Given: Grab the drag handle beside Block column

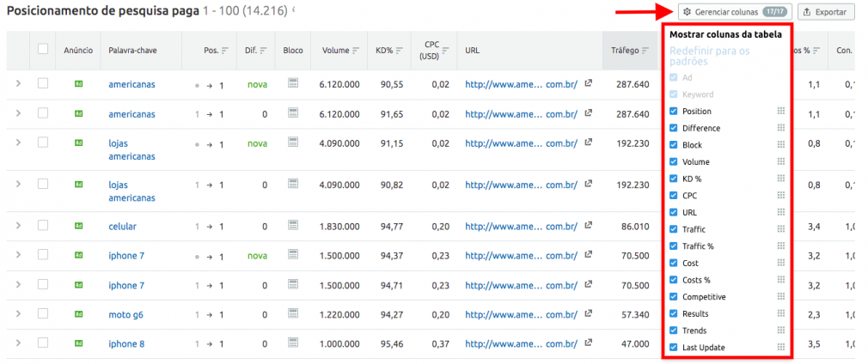Looking at the screenshot, I should (781, 145).
